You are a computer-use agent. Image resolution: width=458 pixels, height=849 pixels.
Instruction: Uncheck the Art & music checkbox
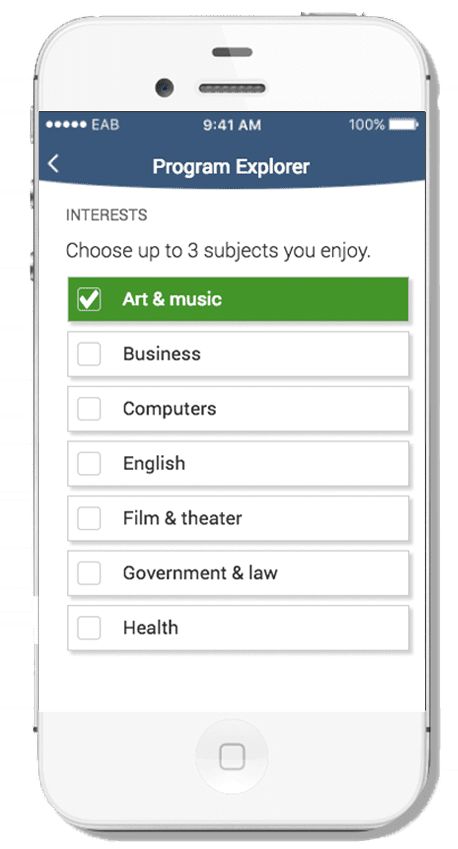[89, 299]
